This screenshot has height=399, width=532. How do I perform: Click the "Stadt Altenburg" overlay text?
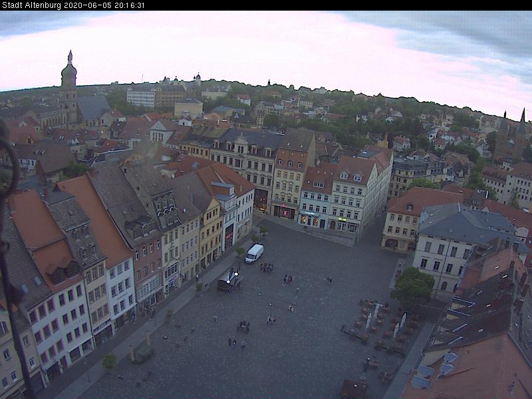31,5
